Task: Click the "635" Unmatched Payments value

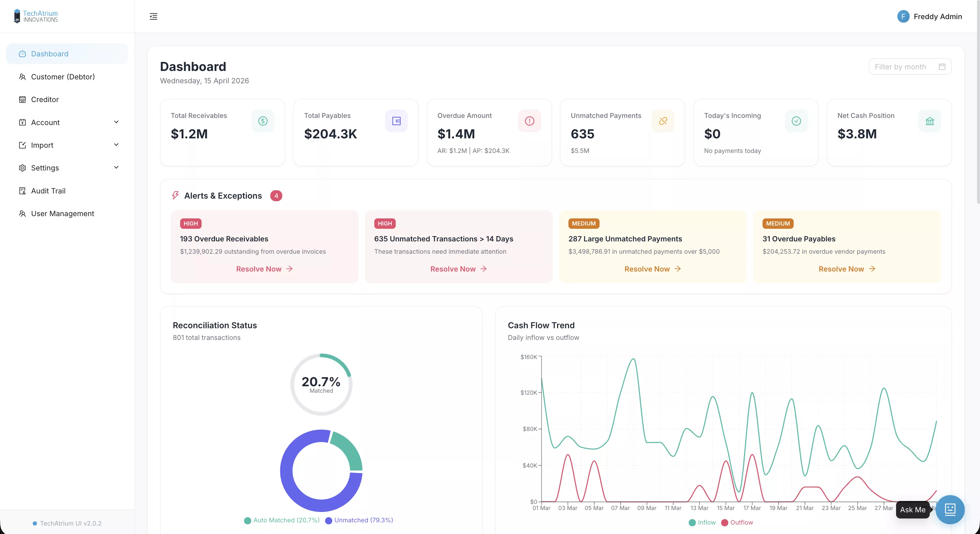Action: tap(582, 134)
